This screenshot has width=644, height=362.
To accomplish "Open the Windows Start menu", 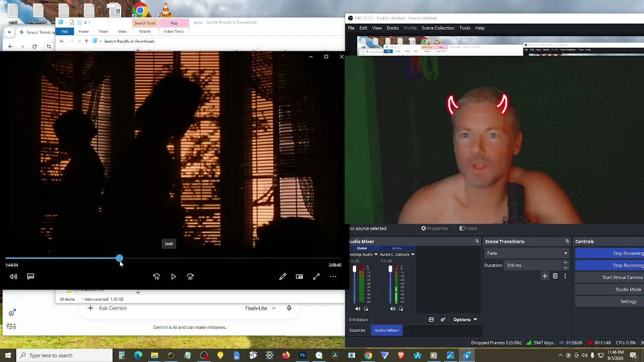I will pyautogui.click(x=8, y=355).
